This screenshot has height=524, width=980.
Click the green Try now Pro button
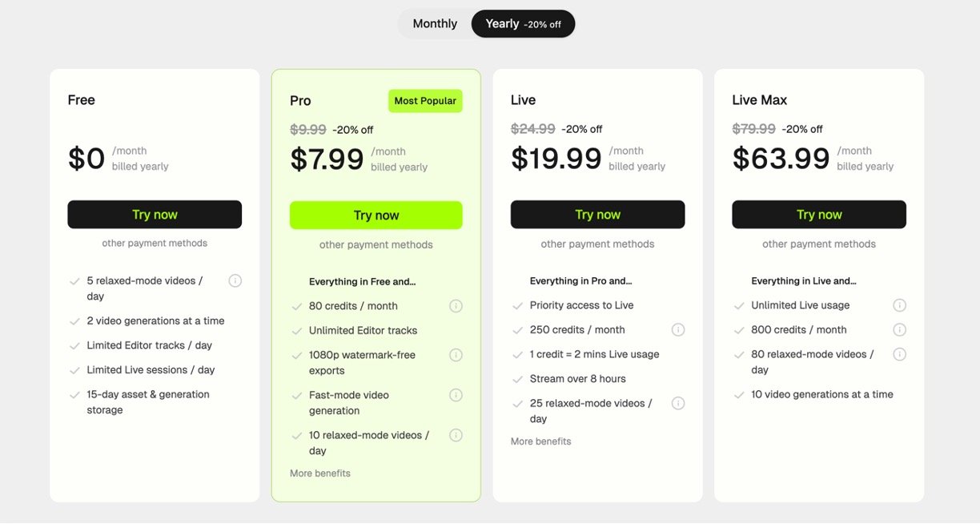pos(376,216)
